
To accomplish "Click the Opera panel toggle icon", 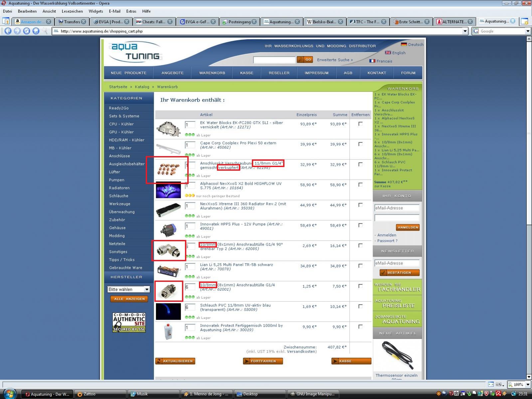I will point(6,21).
